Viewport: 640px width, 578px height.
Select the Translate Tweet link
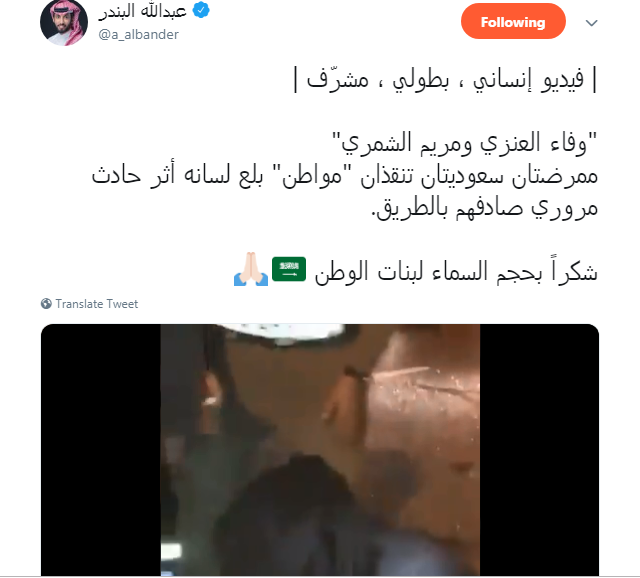tap(97, 304)
